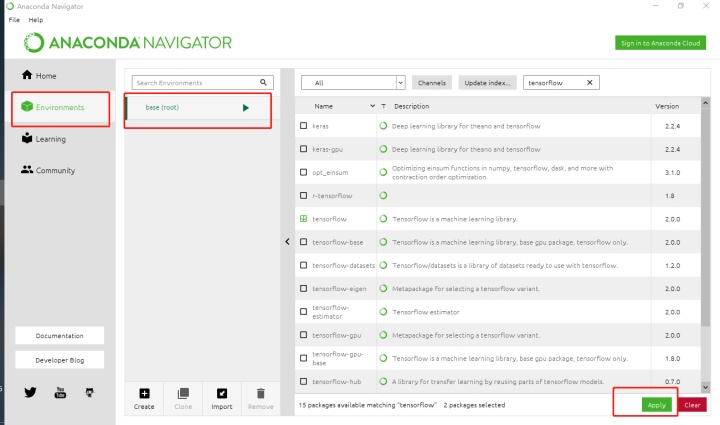Click the package list vertical scrollbar thumb
Image resolution: width=720 pixels, height=425 pixels.
(x=705, y=217)
